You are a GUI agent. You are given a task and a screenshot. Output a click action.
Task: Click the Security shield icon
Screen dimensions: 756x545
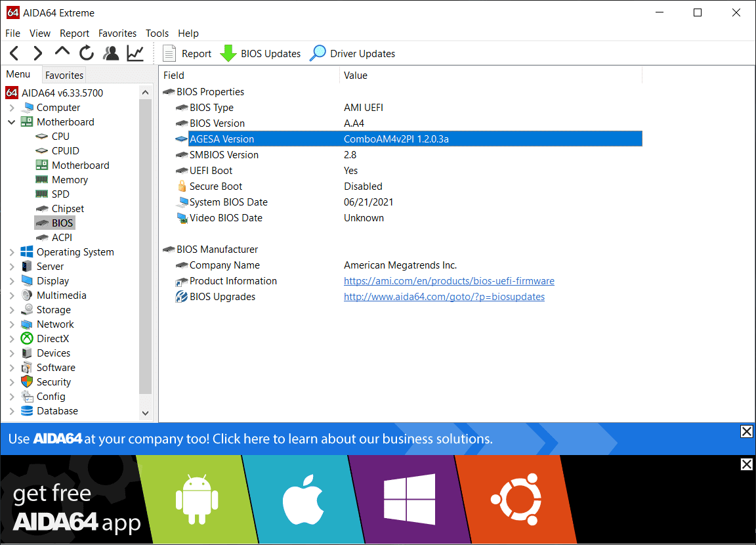tap(27, 382)
